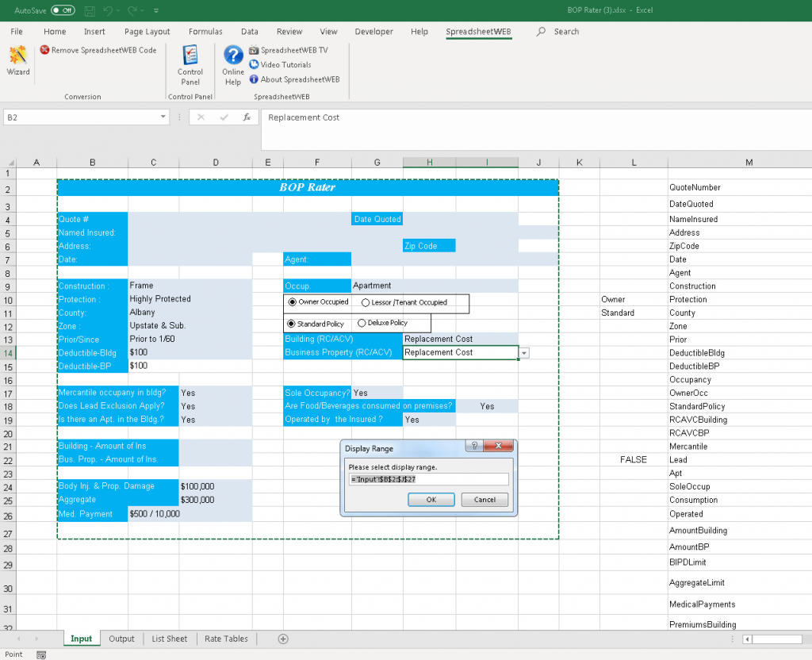
Task: Switch to the Data ribbon tab
Action: pyautogui.click(x=250, y=32)
